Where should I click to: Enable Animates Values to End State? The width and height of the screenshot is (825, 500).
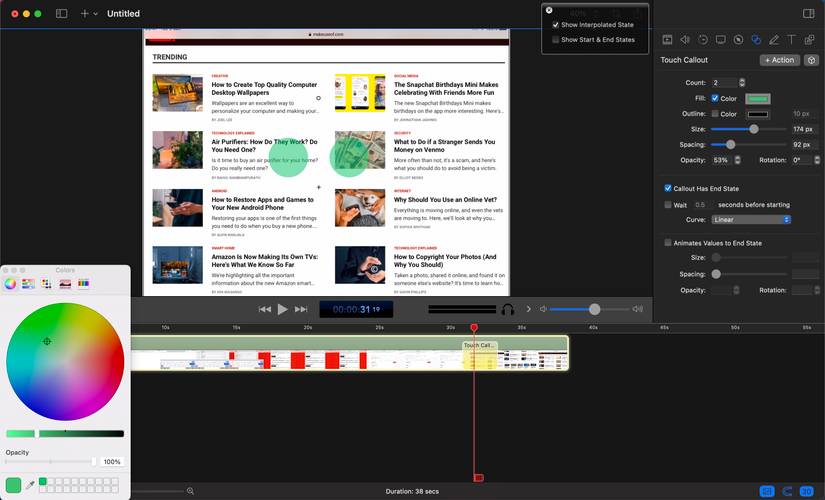(x=668, y=243)
